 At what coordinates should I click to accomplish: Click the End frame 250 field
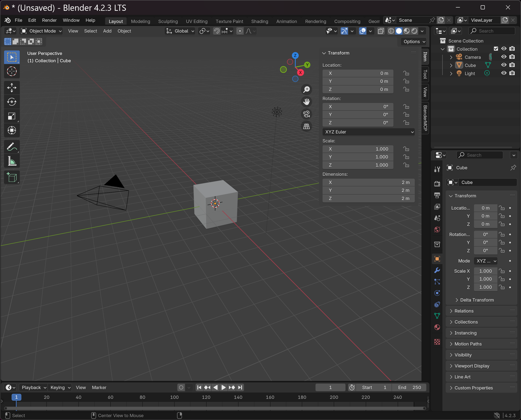[409, 387]
